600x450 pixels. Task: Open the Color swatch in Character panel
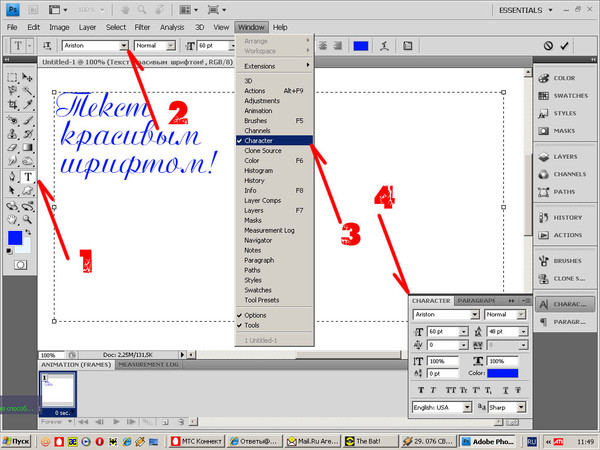(502, 373)
